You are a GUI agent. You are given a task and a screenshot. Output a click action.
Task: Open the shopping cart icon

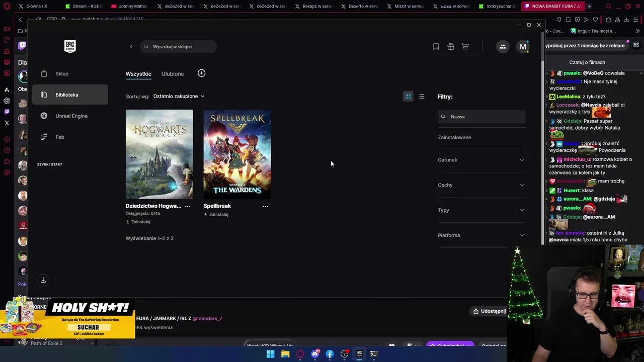(465, 47)
